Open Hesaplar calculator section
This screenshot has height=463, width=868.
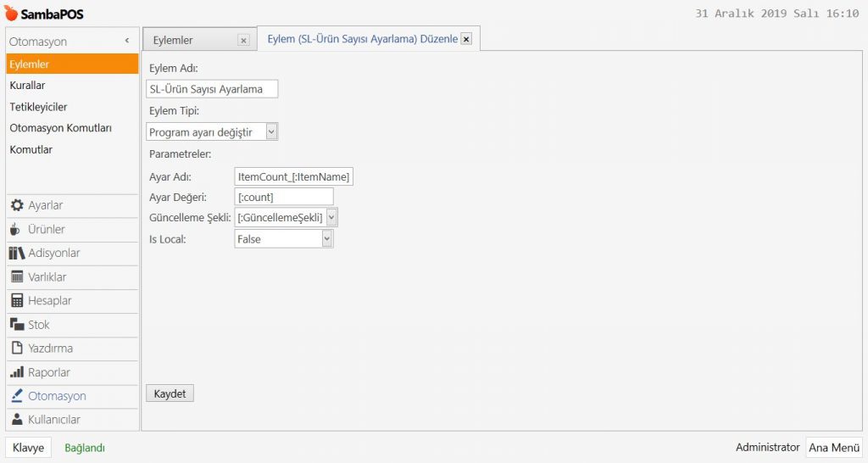tap(49, 300)
